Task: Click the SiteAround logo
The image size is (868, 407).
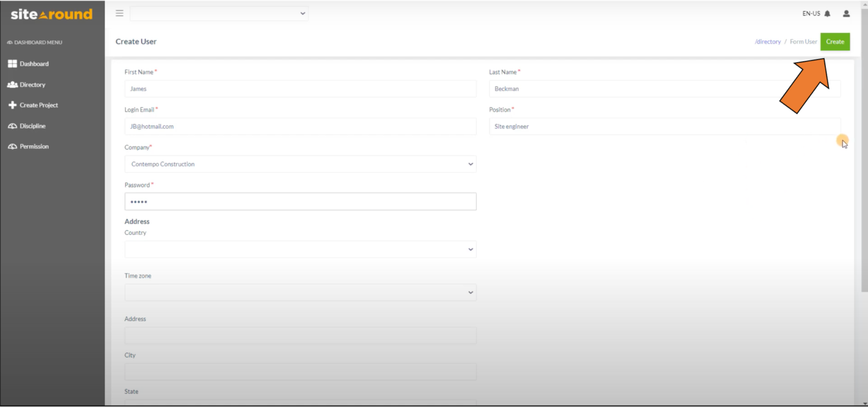Action: click(51, 13)
